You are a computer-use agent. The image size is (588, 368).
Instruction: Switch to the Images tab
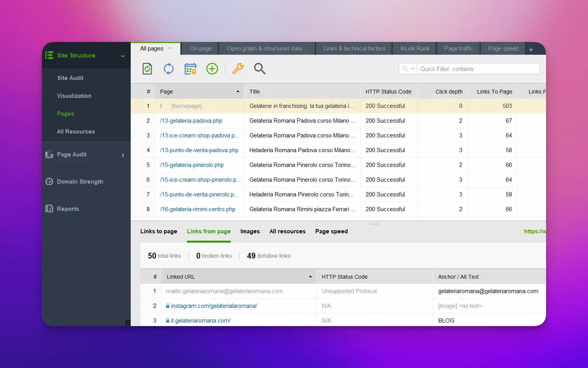[x=250, y=231]
